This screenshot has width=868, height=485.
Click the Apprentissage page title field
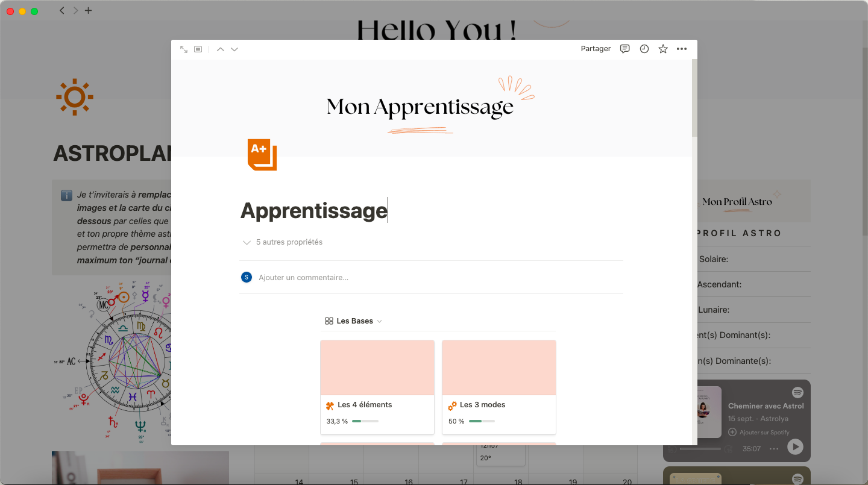pos(313,210)
